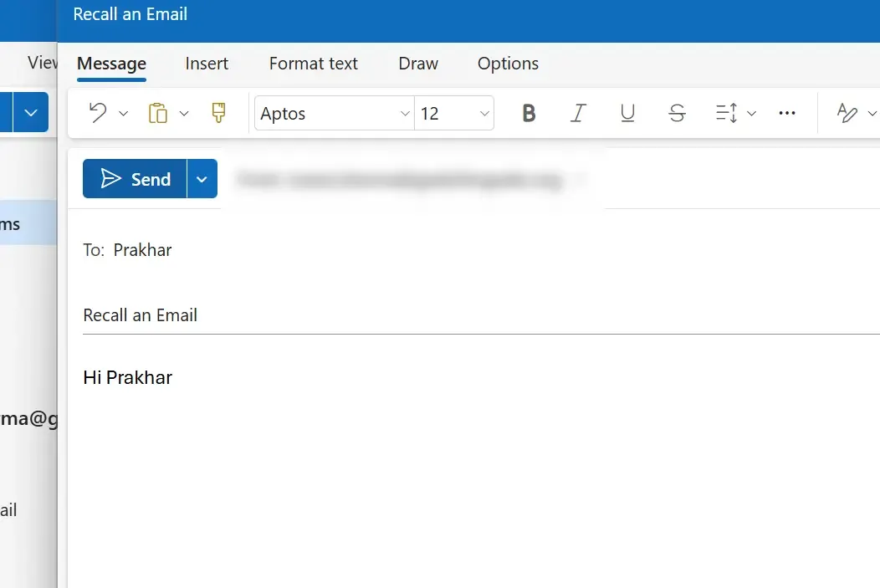Open the font size 12 dropdown
Viewport: 880px width, 588px height.
(454, 113)
